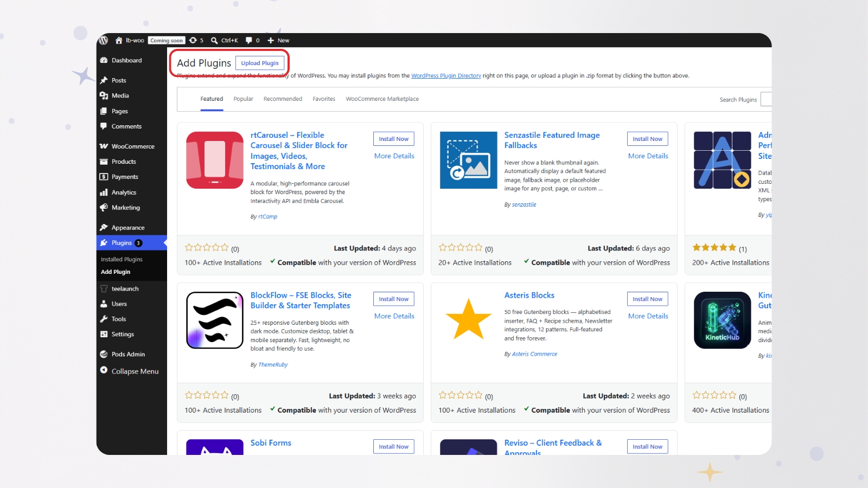
Task: Select Add Plugin submenu item
Action: [x=116, y=272]
